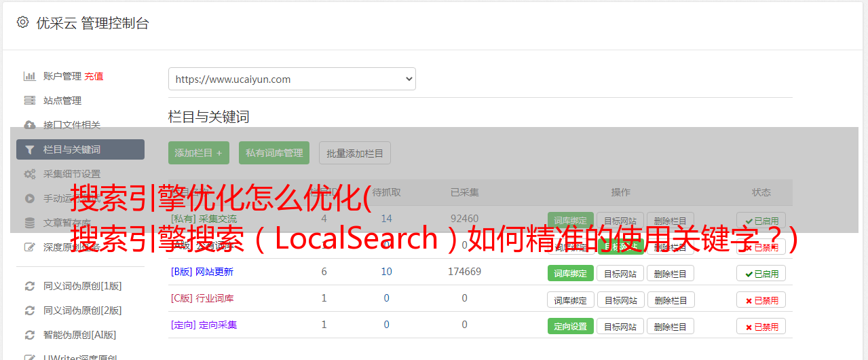Viewport: 868px width, 360px height.
Task: Click 词库绑定 in the 行业词库 row
Action: (x=570, y=300)
